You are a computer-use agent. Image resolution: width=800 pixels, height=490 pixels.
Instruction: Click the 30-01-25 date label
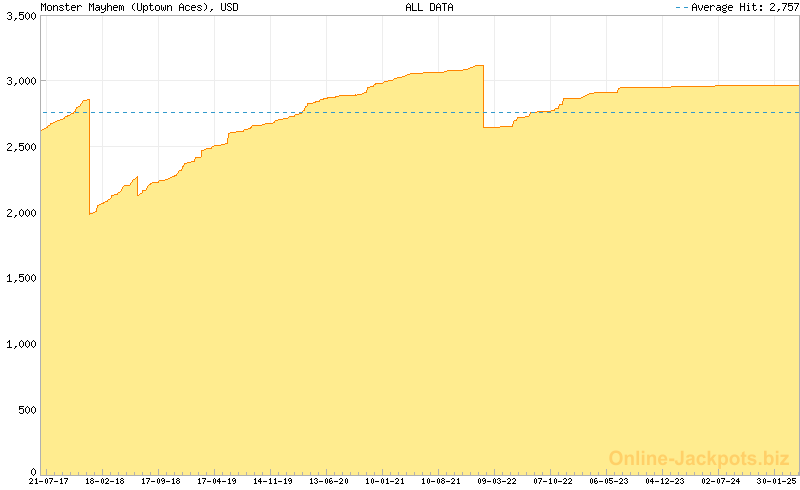point(777,481)
